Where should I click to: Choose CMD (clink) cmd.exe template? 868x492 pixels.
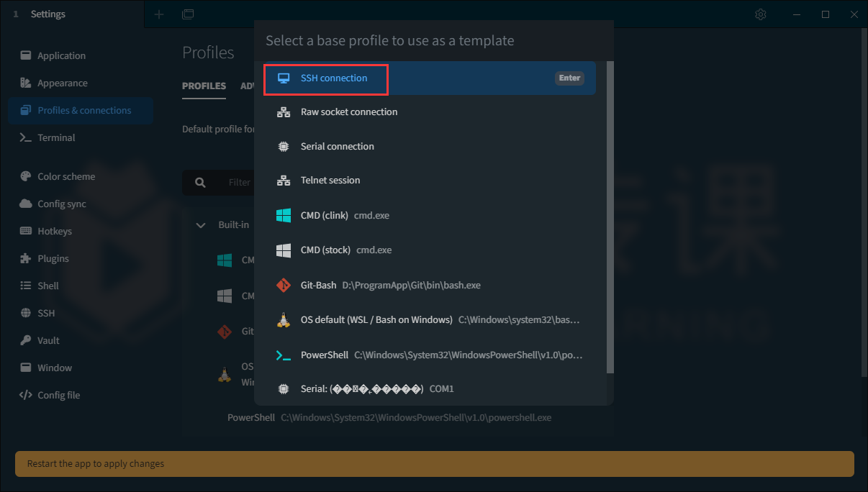point(430,215)
